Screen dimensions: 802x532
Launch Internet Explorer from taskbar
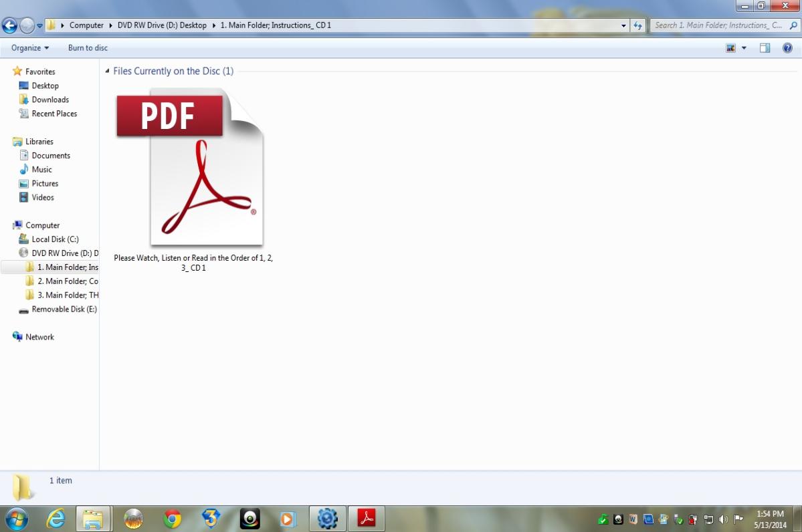(x=56, y=519)
